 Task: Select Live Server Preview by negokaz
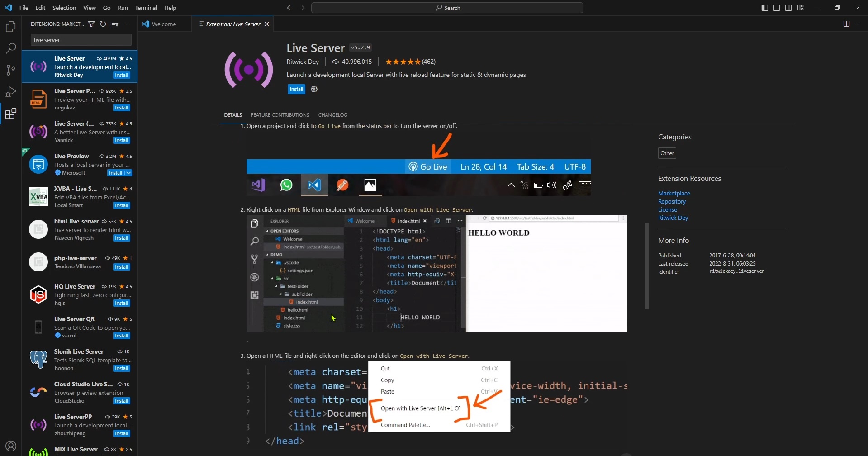click(x=80, y=99)
